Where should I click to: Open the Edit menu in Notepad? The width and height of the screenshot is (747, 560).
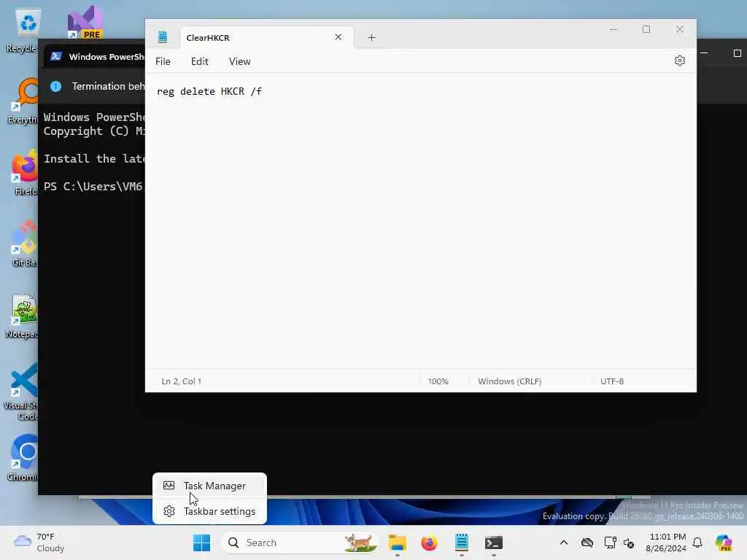pos(200,61)
